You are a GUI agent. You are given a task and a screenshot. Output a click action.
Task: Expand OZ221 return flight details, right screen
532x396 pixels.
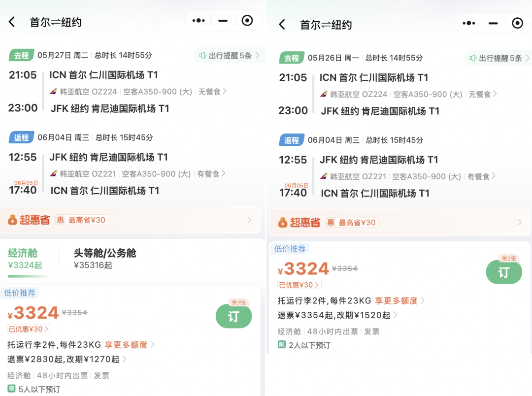(407, 176)
